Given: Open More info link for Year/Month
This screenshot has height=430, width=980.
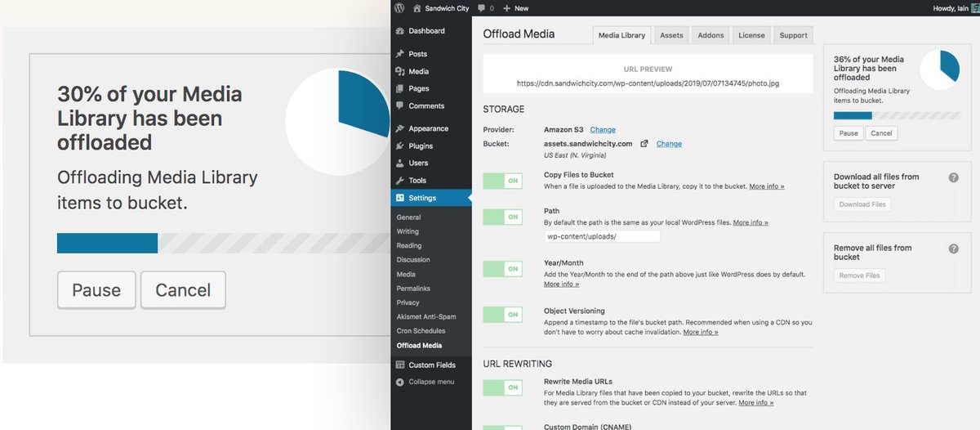Looking at the screenshot, I should [x=561, y=284].
